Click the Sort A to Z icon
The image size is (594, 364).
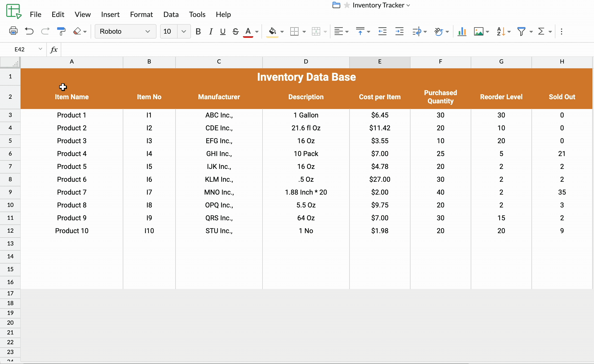click(x=501, y=31)
